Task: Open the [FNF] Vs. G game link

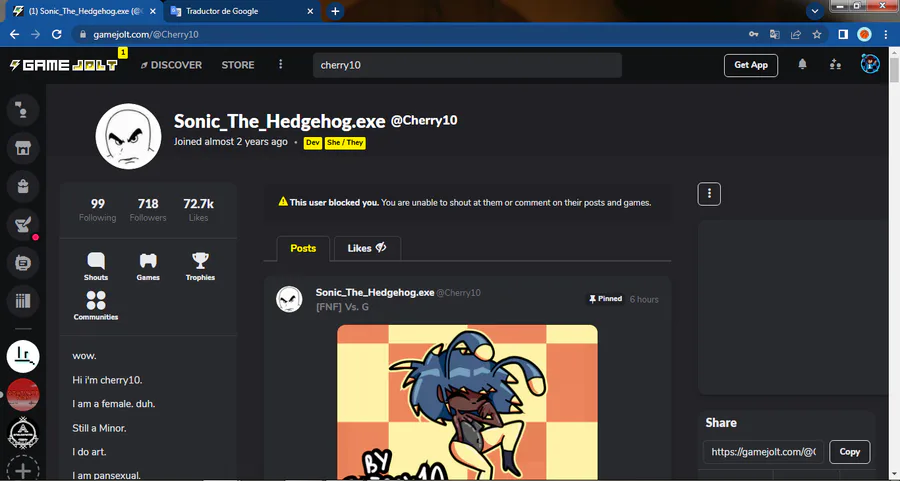Action: click(x=342, y=307)
